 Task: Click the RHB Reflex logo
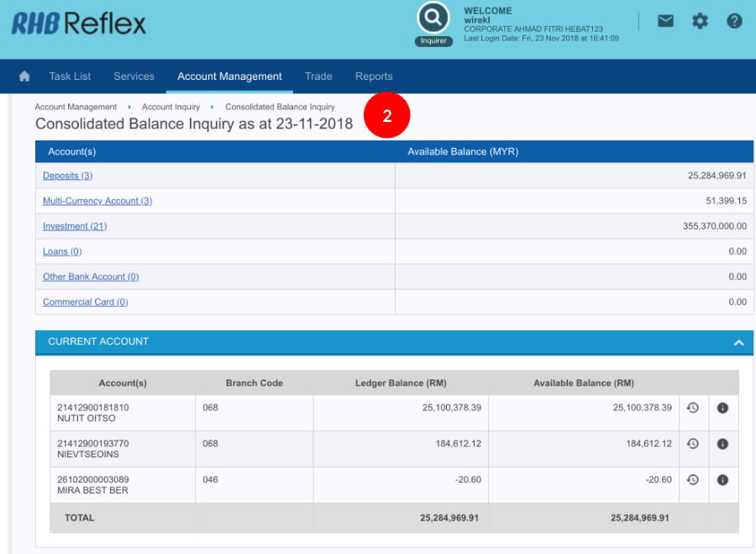point(78,24)
